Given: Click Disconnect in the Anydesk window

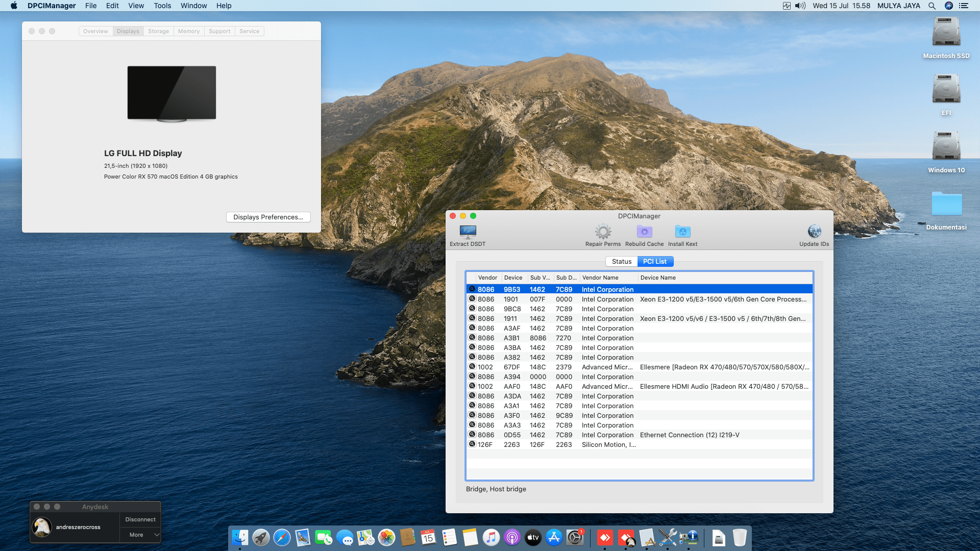Looking at the screenshot, I should click(x=140, y=519).
